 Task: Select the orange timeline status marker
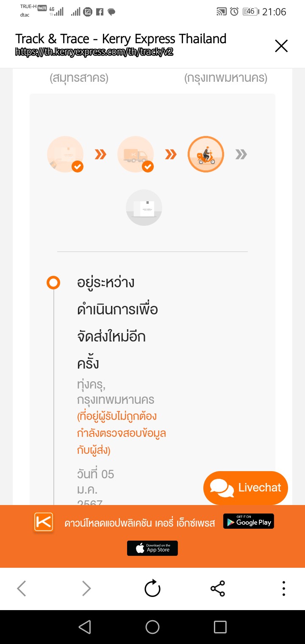pyautogui.click(x=53, y=283)
